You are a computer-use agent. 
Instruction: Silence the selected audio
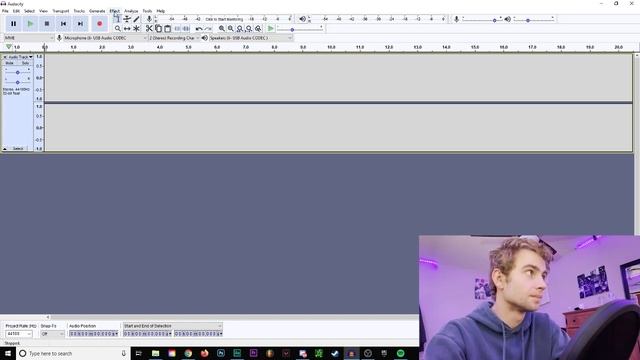(x=186, y=29)
